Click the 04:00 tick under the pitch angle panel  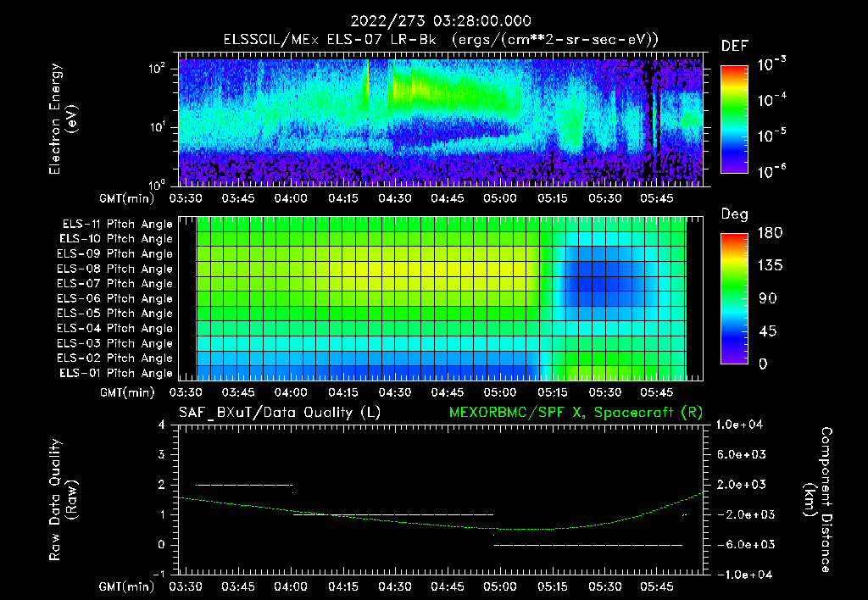point(291,392)
